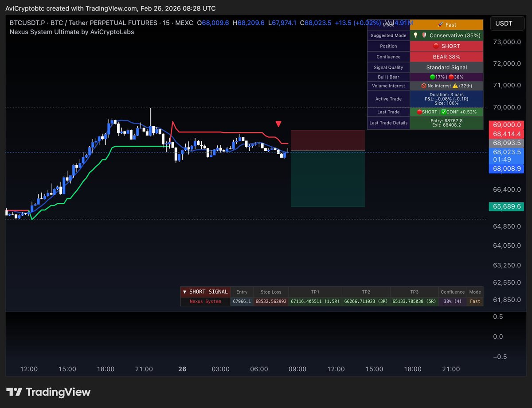Viewport: 532px width, 408px height.
Task: Click the No Interest prohibition icon
Action: (x=424, y=85)
